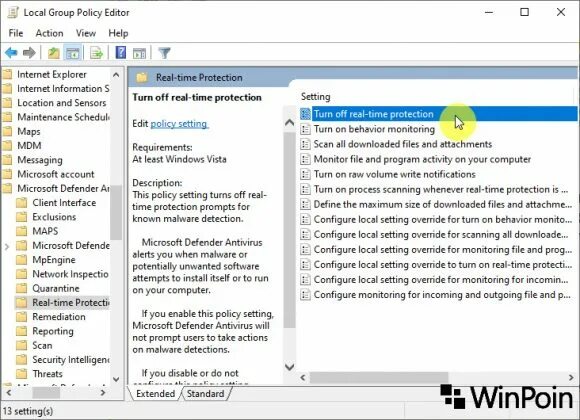Select Scan all downloaded files and attachments

point(403,144)
